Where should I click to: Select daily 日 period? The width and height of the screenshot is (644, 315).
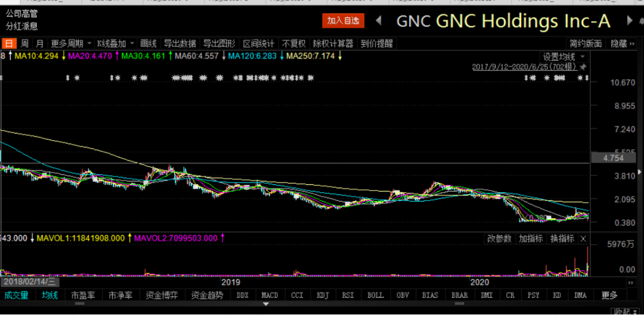8,44
